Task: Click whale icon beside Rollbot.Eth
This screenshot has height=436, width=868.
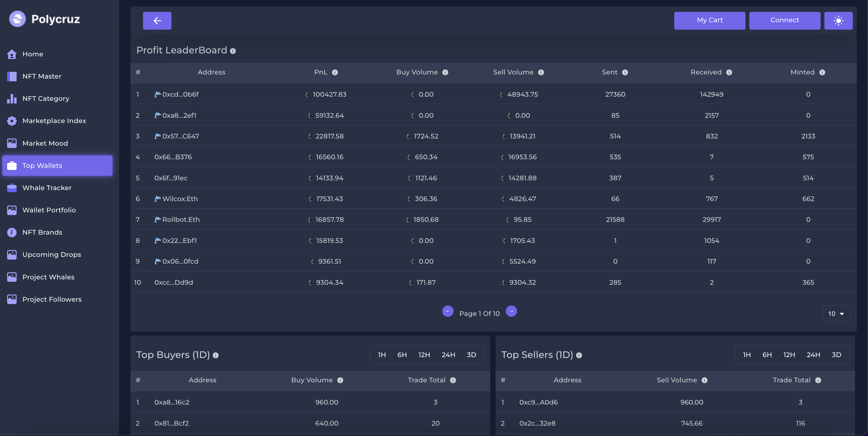Action: click(x=157, y=220)
